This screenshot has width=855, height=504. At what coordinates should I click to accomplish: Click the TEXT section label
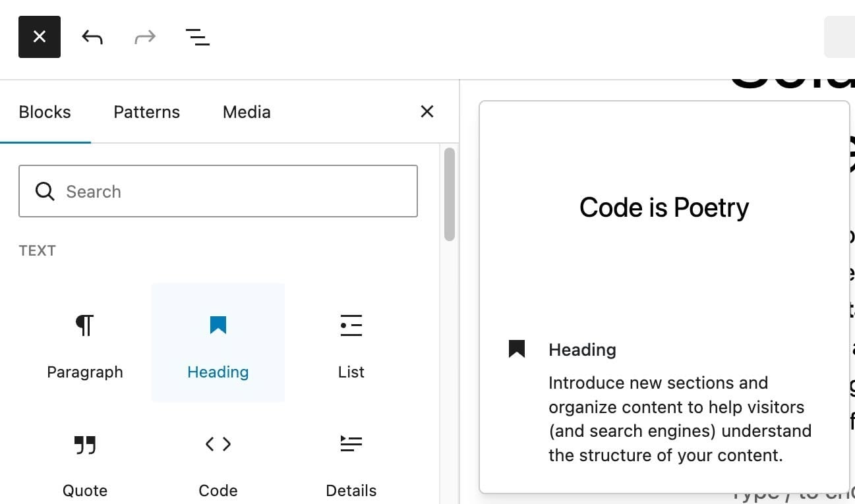(x=37, y=250)
